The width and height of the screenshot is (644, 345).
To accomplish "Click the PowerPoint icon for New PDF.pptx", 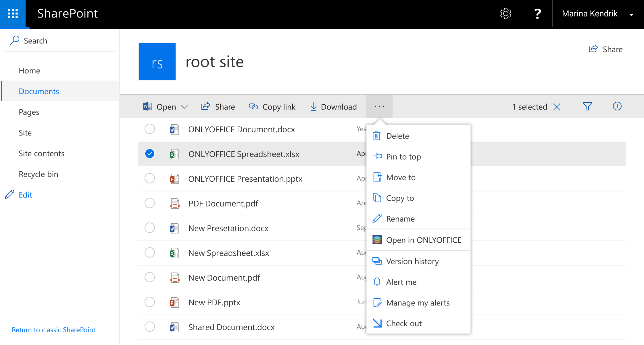I will 174,302.
